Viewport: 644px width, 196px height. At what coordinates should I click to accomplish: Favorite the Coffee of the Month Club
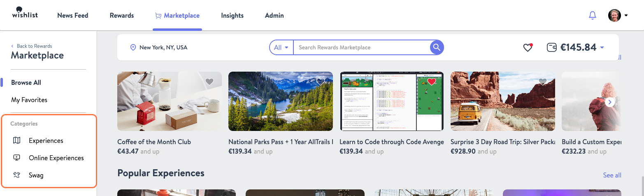(x=209, y=82)
